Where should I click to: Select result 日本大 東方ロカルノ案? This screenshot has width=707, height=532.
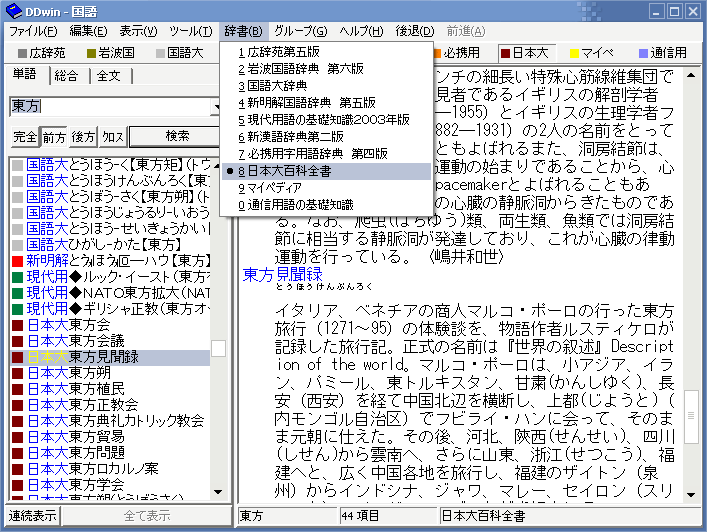tap(110, 469)
